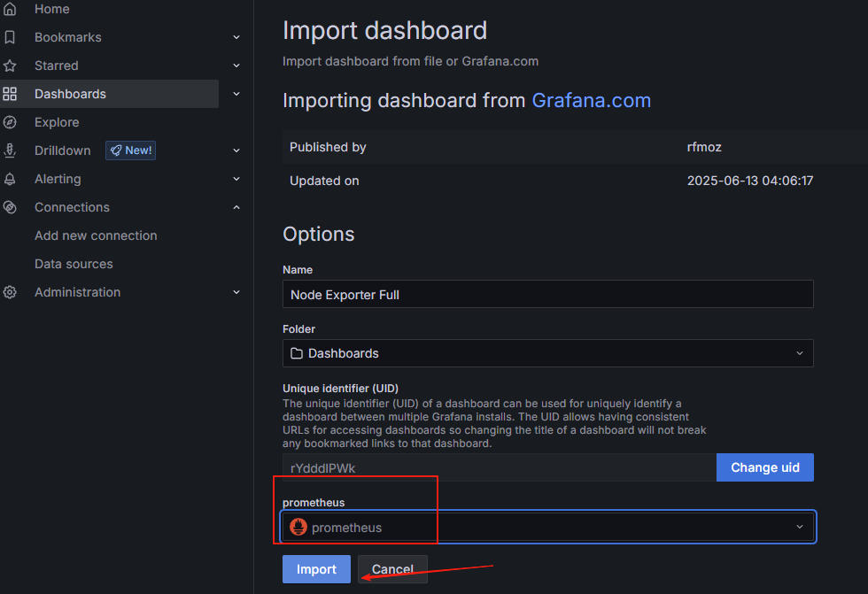Click the Bookmarks icon in sidebar

(x=10, y=37)
